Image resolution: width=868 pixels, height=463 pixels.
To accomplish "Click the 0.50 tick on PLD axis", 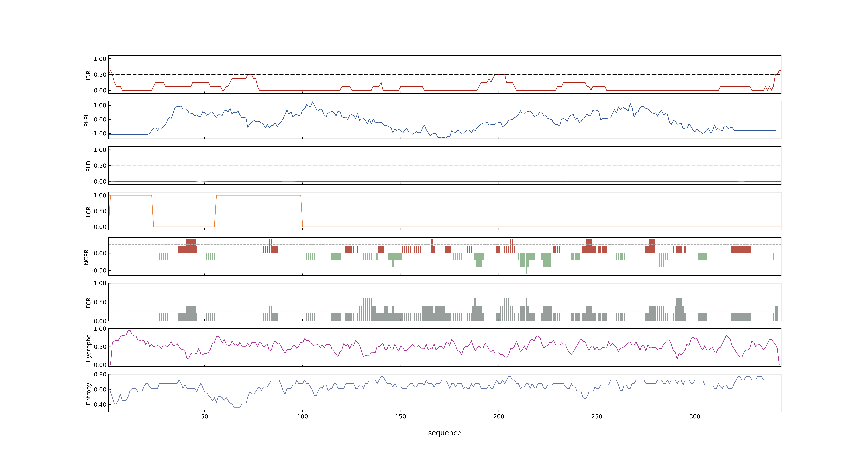I will click(x=100, y=166).
